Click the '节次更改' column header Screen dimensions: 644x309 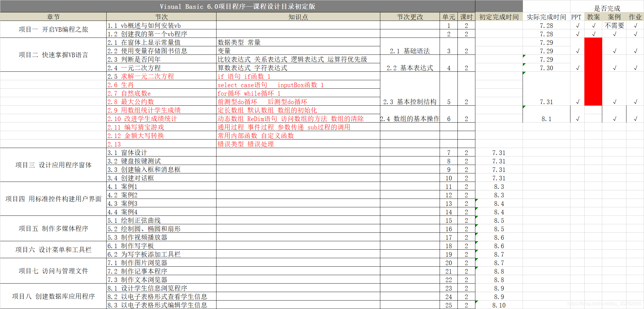click(x=410, y=17)
